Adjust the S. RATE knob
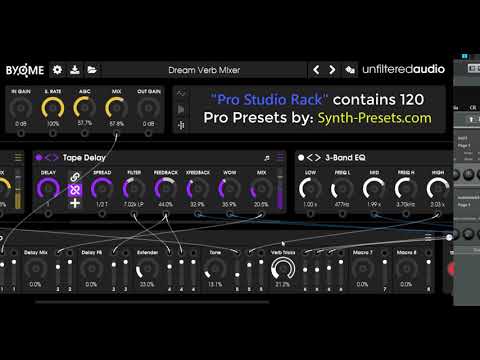Viewport: 480px width, 360px height. click(x=53, y=108)
